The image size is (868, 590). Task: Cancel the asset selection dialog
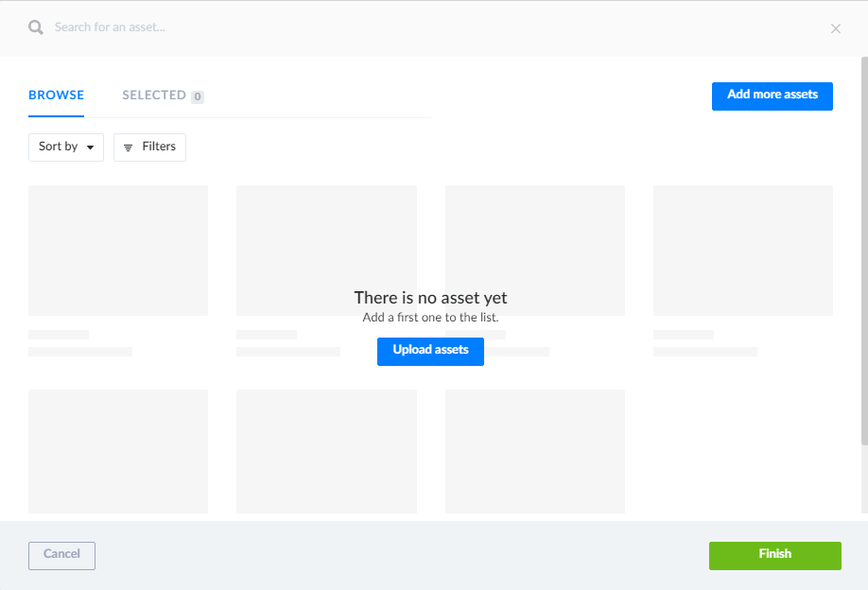click(x=61, y=555)
